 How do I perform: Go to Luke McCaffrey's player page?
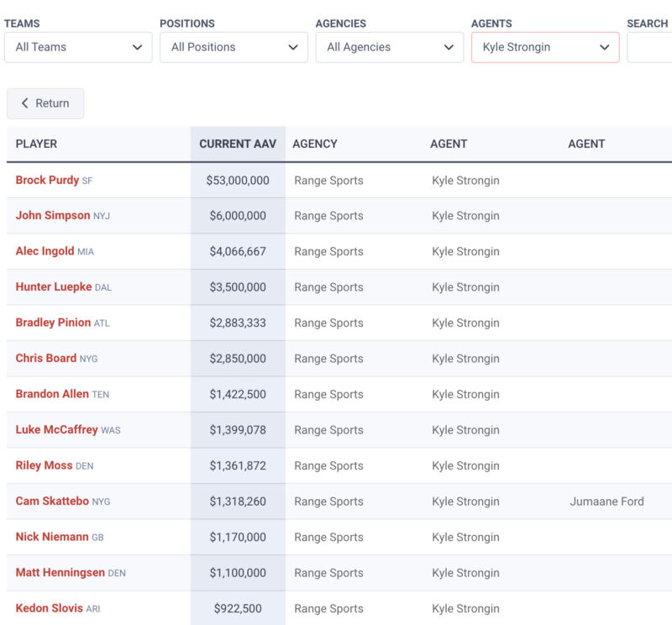point(56,430)
